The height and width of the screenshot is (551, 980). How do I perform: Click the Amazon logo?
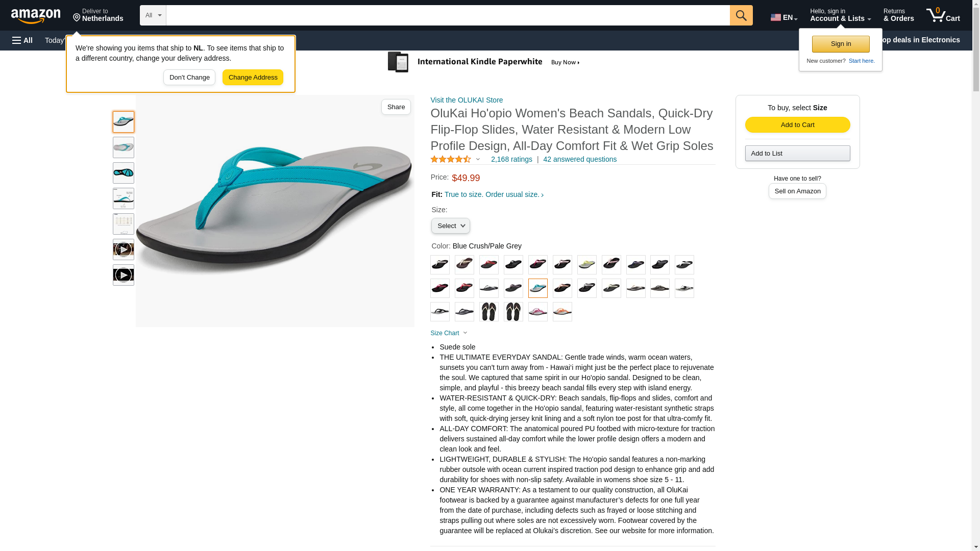pyautogui.click(x=36, y=16)
